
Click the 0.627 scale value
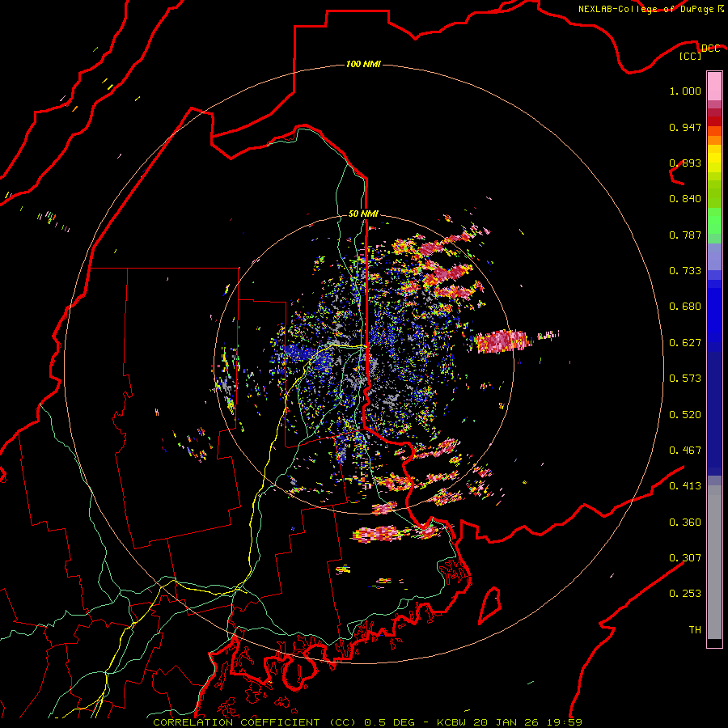685,343
